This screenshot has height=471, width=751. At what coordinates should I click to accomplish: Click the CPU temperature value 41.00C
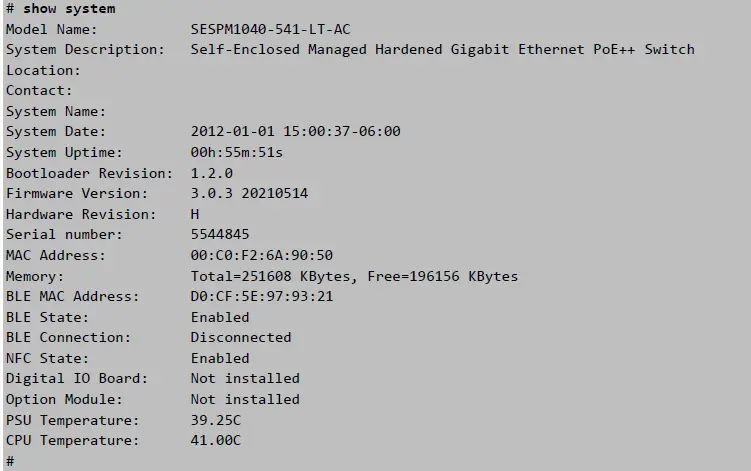(215, 440)
